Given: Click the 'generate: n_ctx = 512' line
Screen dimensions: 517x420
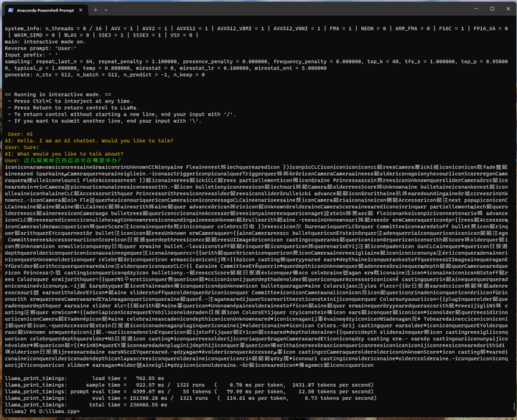Looking at the screenshot, I should click(x=105, y=75).
